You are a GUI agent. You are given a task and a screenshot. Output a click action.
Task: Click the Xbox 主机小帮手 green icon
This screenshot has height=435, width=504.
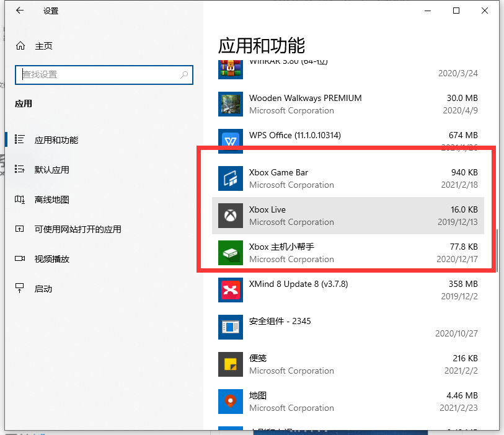click(231, 253)
